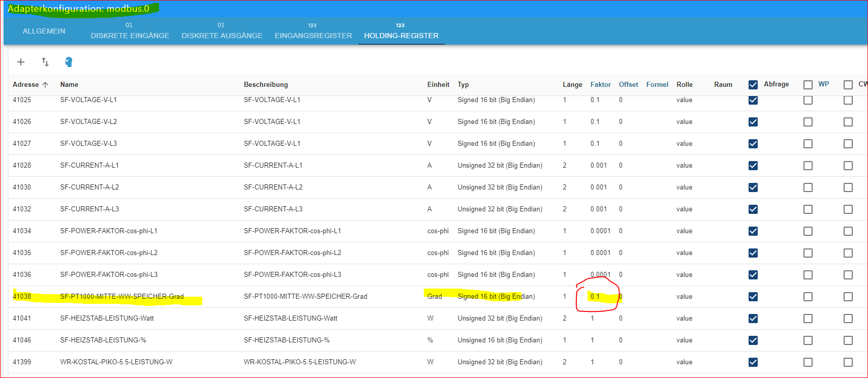Click address cell 41046

[x=22, y=340]
